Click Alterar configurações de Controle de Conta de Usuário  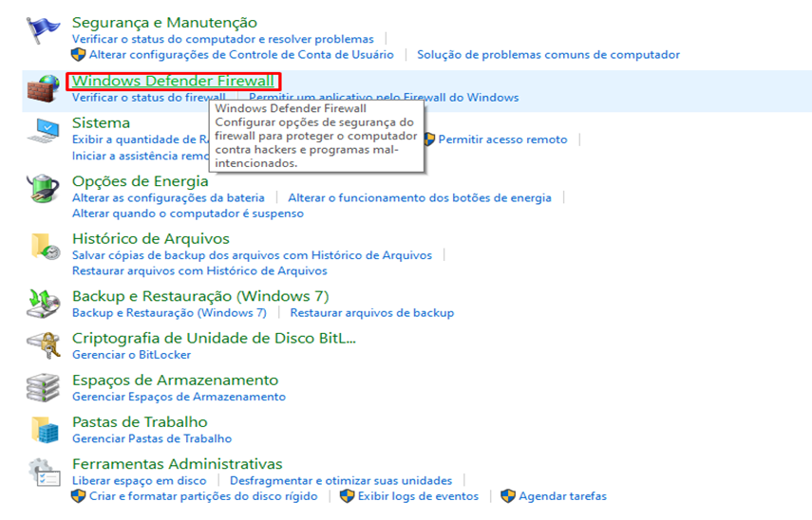[241, 55]
